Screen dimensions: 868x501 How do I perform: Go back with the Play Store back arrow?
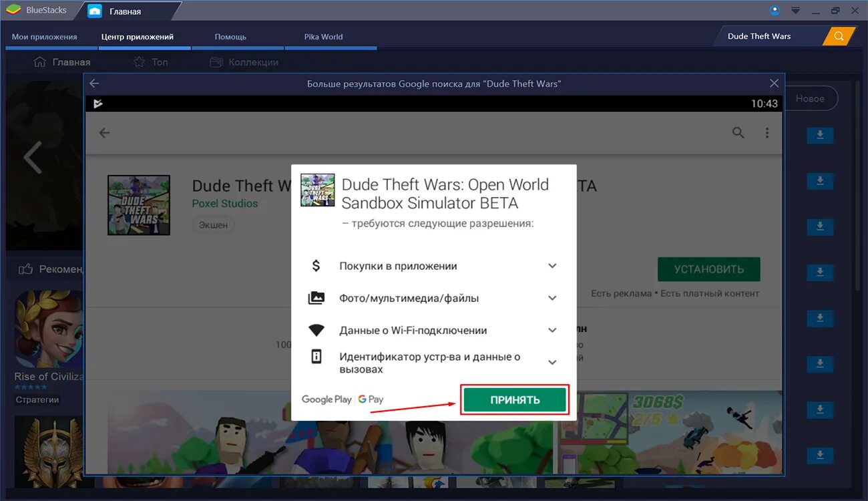pos(104,132)
